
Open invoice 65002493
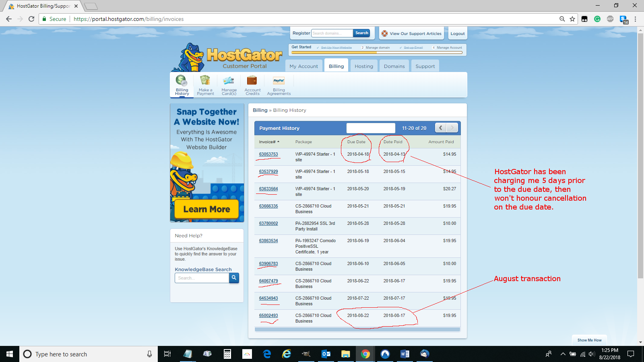(x=268, y=315)
